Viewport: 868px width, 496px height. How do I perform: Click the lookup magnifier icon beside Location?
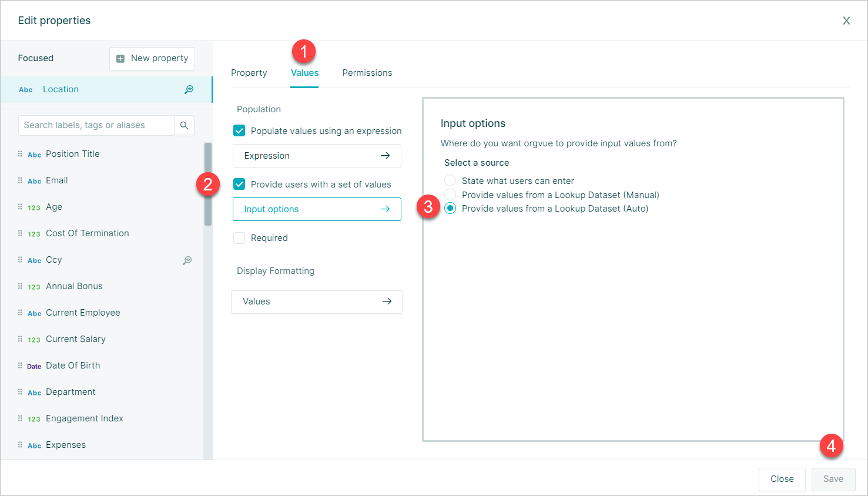pyautogui.click(x=189, y=89)
